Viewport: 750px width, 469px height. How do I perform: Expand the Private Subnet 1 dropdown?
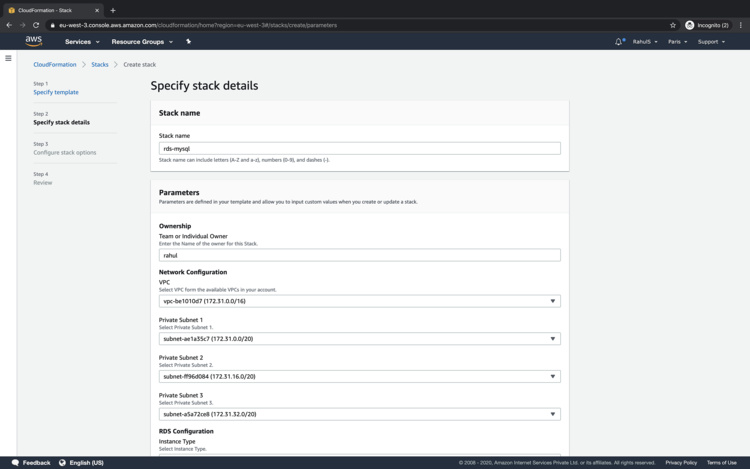[x=359, y=339]
